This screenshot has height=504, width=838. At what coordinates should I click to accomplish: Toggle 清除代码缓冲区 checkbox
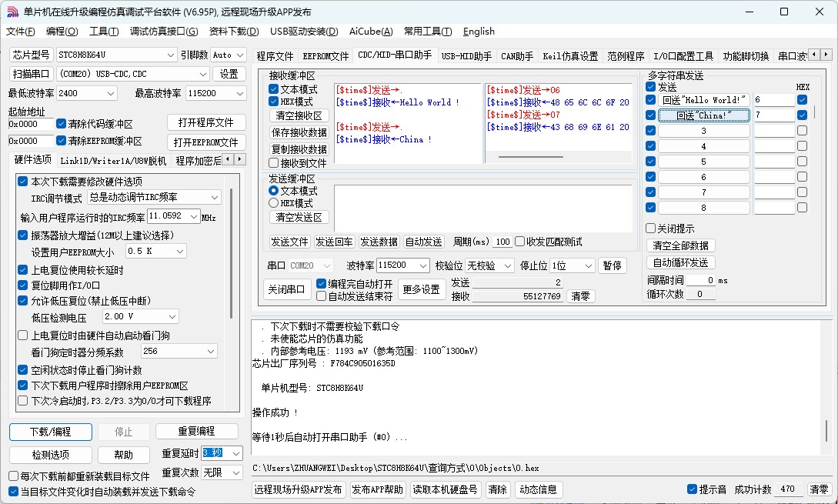(x=61, y=124)
